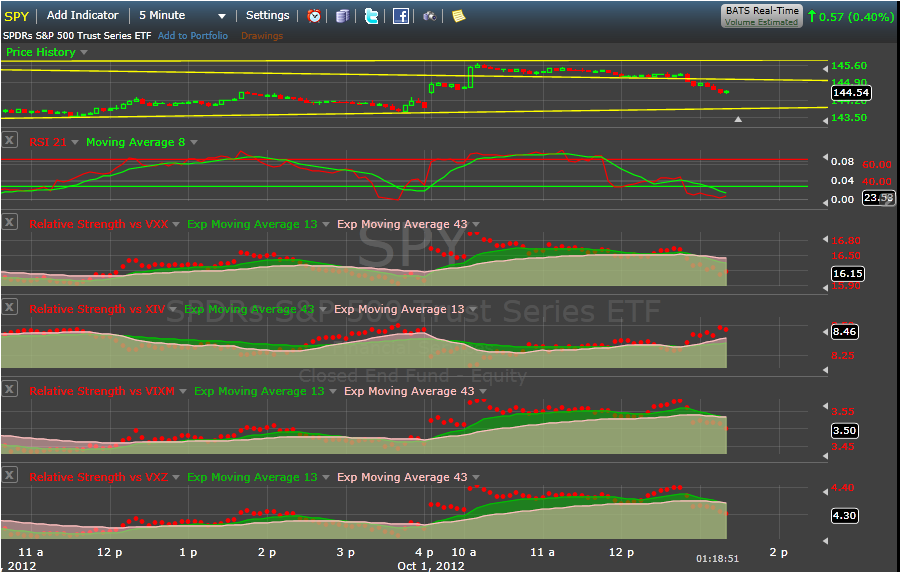
Task: Click the axis arrow beside 16.80
Action: tap(826, 239)
